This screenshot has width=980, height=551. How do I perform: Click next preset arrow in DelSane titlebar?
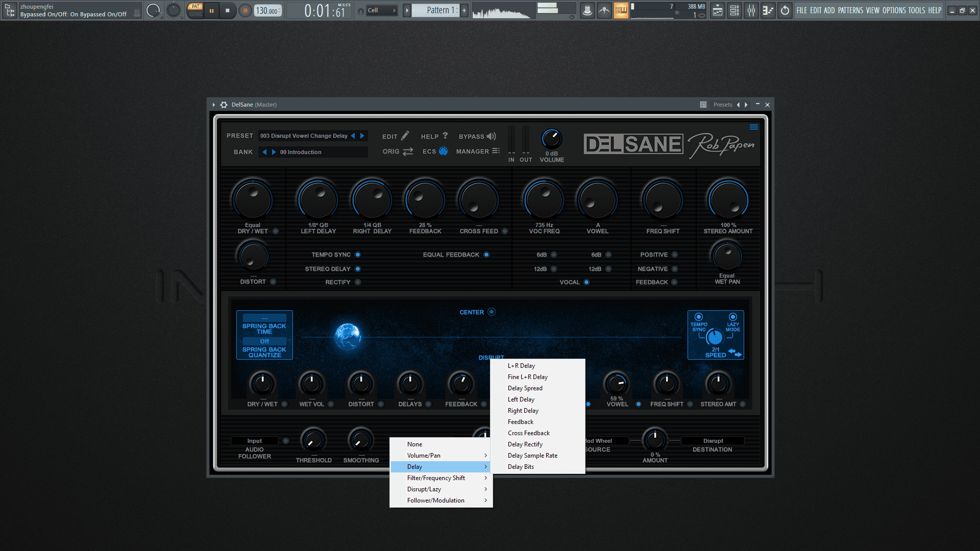coord(746,105)
